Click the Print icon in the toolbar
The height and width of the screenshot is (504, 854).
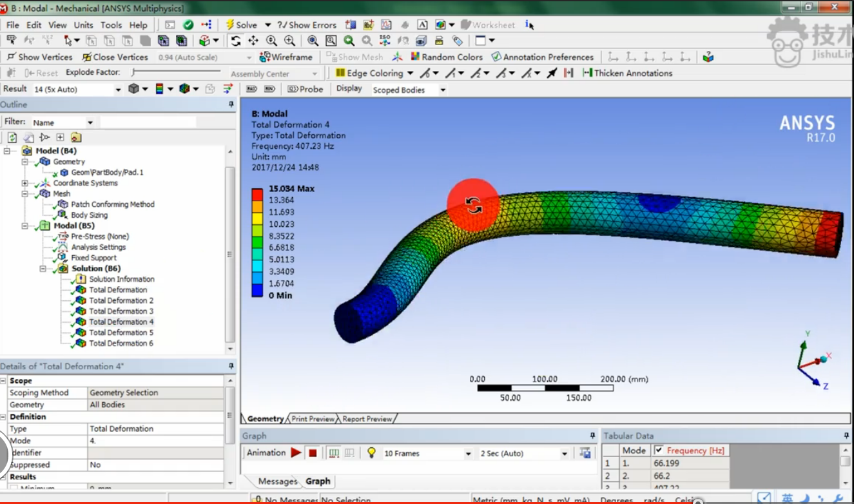click(x=439, y=41)
